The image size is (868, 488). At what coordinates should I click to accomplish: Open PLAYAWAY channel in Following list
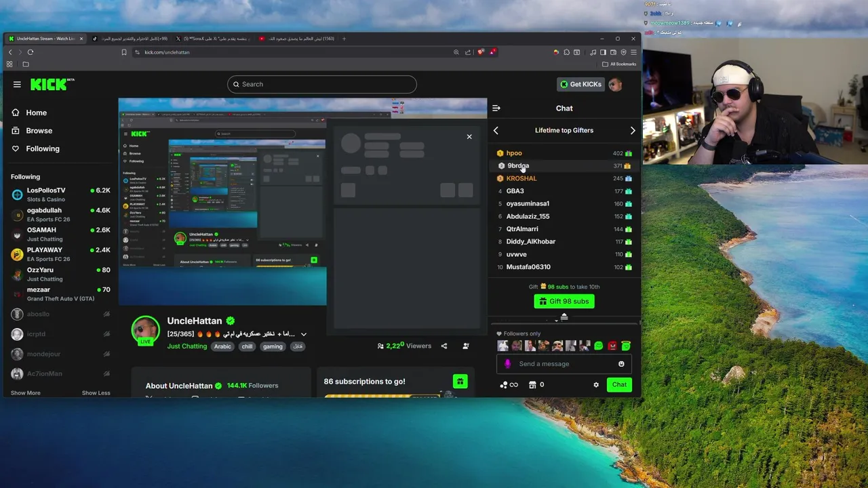click(x=60, y=254)
